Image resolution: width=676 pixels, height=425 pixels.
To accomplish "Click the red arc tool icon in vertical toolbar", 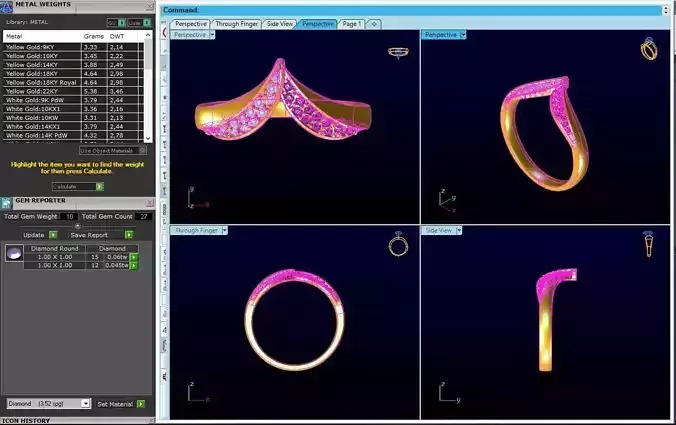I will point(165,32).
